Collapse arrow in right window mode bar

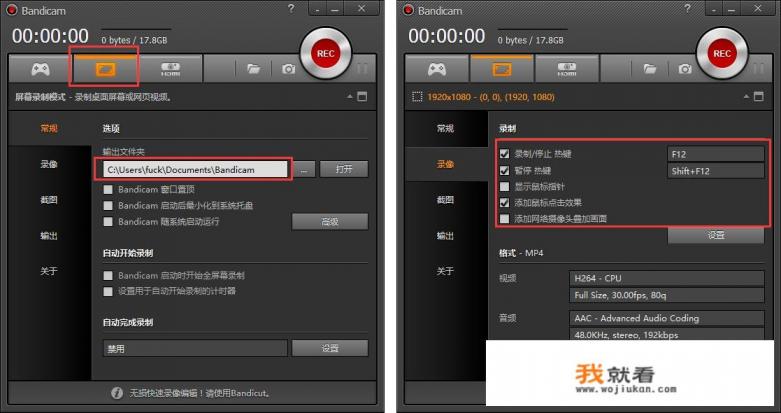tap(747, 96)
